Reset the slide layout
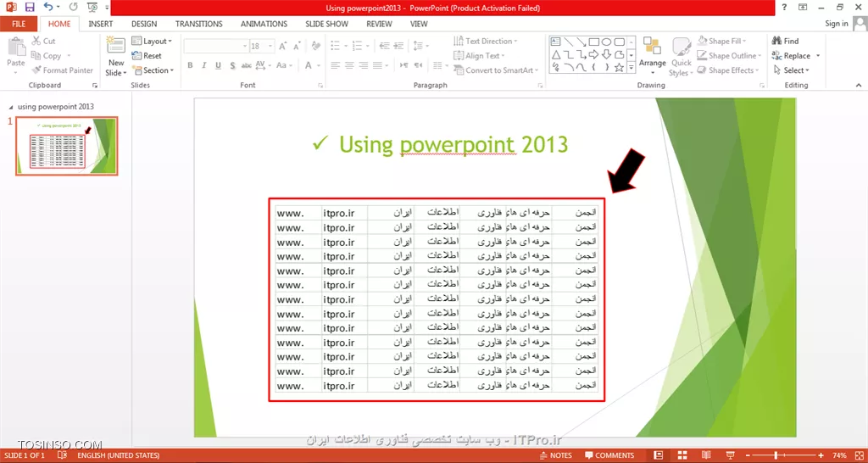This screenshot has height=463, width=868. tap(147, 55)
